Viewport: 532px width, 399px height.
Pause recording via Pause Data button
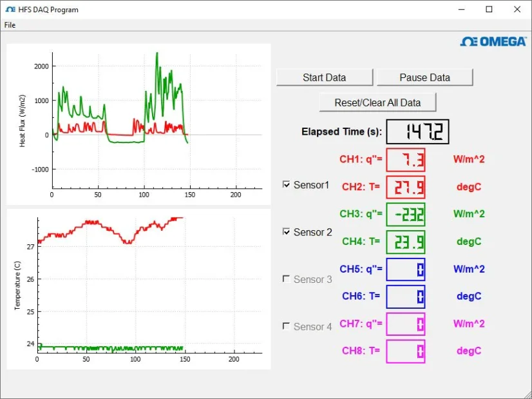point(424,77)
